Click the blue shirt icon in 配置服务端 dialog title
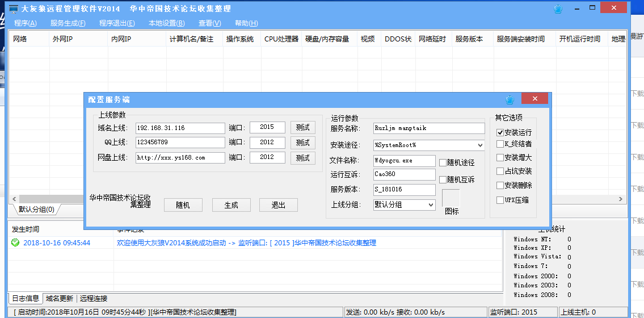Viewport: 644px width, 318px height. 510,99
